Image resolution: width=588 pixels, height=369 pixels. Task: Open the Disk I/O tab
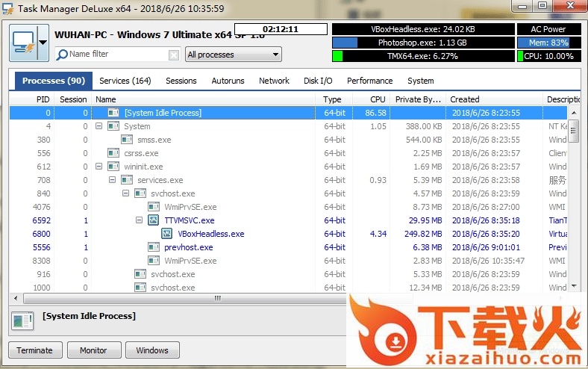coord(318,81)
